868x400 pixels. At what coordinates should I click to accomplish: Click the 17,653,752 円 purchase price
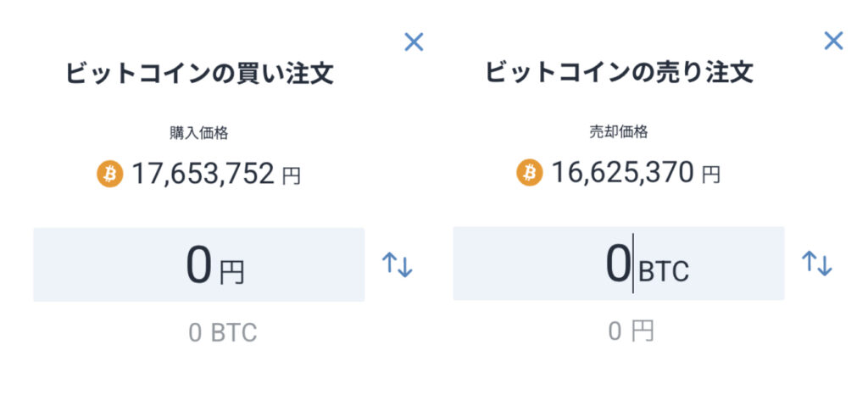[215, 175]
